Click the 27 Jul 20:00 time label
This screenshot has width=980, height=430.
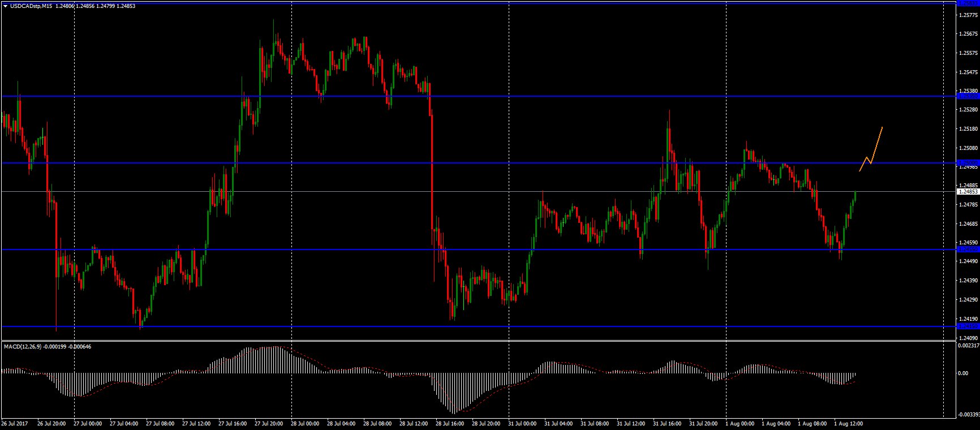268,423
